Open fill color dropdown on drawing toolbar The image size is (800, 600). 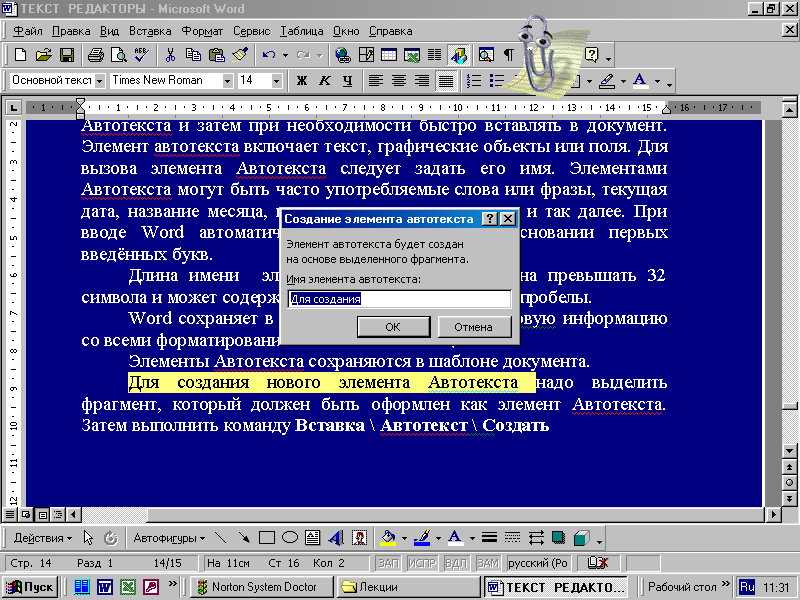click(404, 538)
